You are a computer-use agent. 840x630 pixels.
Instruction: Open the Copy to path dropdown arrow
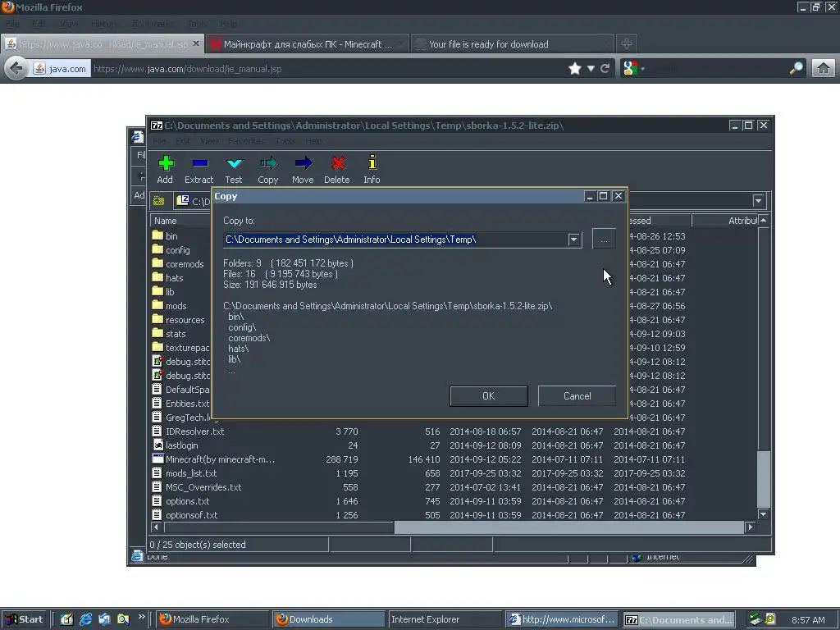[573, 240]
